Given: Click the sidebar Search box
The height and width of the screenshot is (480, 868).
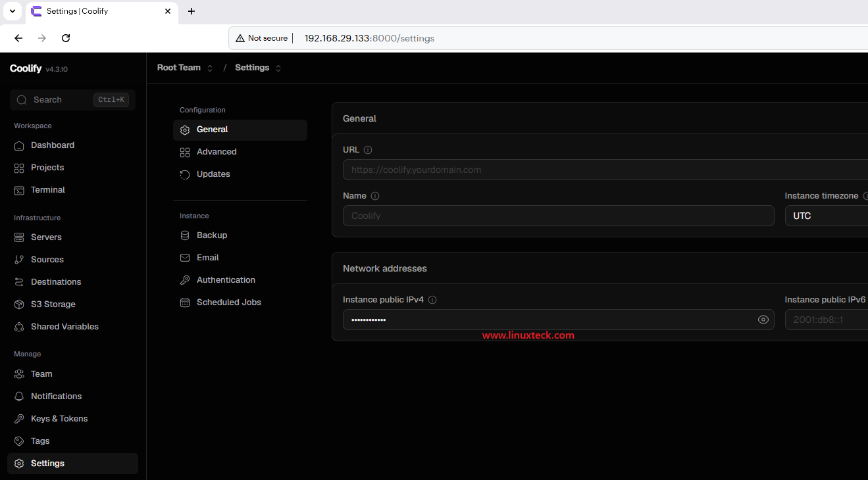Looking at the screenshot, I should tap(72, 100).
